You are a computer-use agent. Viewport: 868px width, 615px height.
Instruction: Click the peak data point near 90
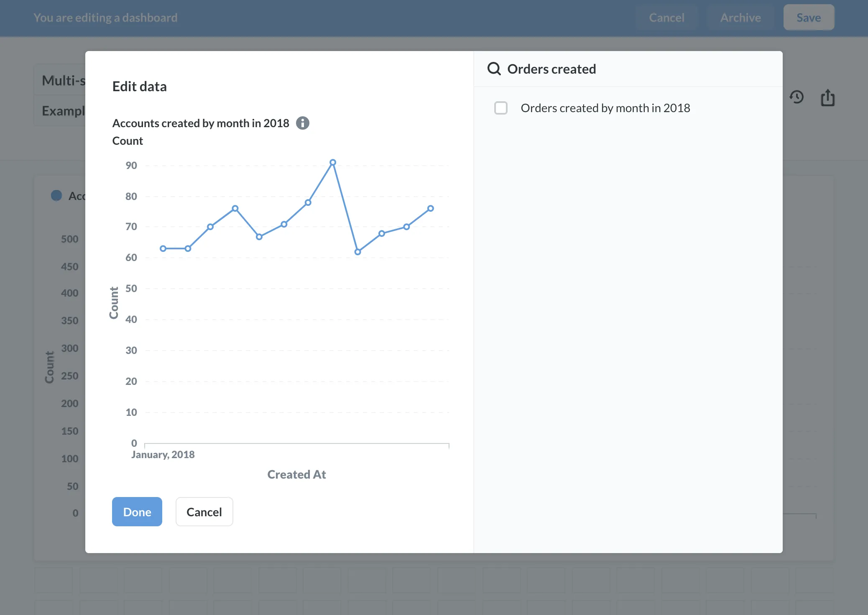pos(333,162)
